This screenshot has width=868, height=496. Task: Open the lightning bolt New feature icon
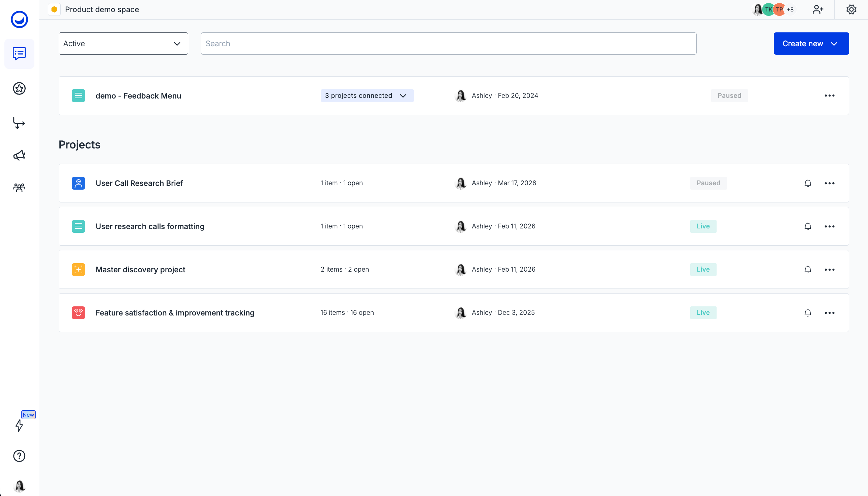(x=20, y=425)
